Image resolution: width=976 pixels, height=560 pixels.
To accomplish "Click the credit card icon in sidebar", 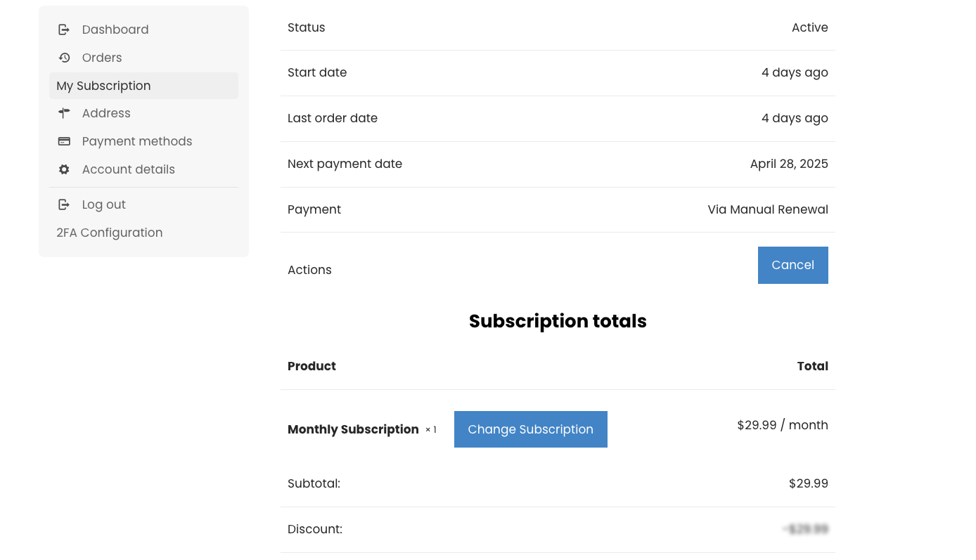I will point(64,141).
